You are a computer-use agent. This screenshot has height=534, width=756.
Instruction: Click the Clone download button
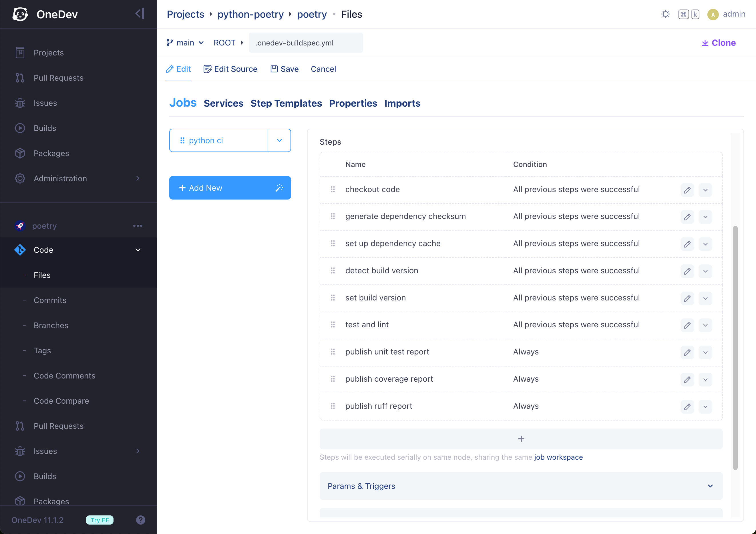[x=719, y=43]
